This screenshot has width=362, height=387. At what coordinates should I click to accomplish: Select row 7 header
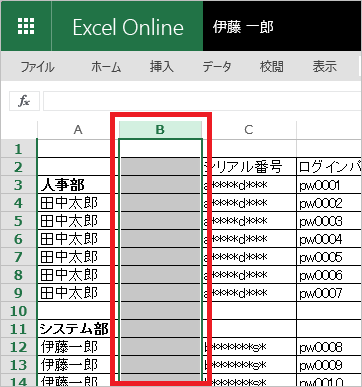click(18, 257)
